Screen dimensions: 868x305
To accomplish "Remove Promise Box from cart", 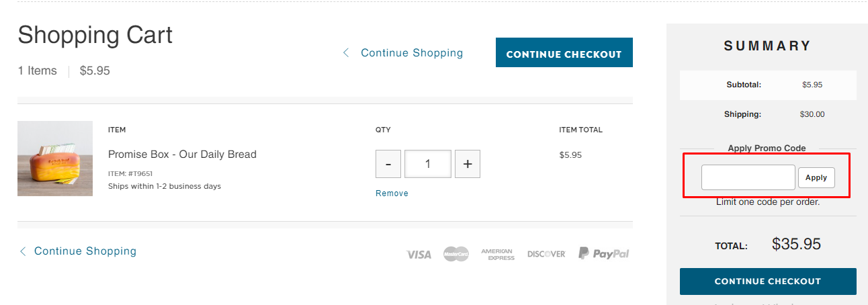I will 392,193.
